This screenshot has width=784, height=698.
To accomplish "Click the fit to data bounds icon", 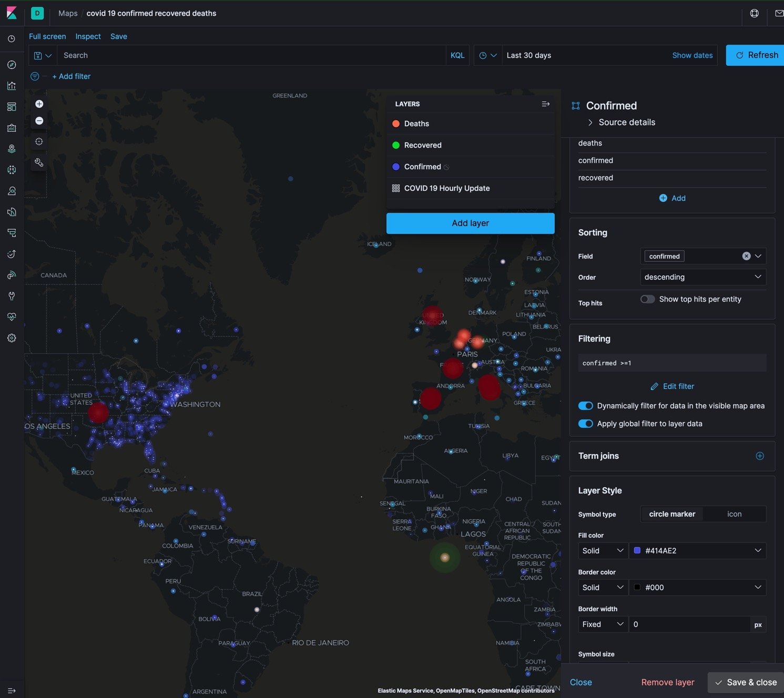I will pyautogui.click(x=39, y=141).
